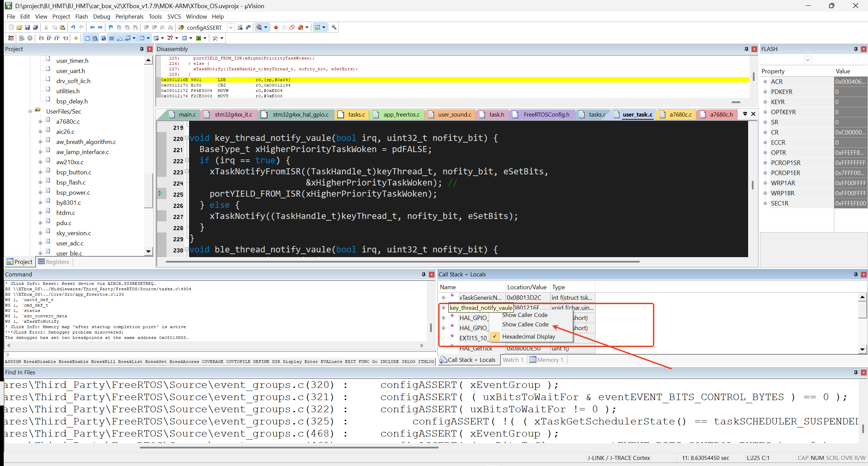This screenshot has height=466, width=868.
Task: Expand the ACR property in FLASH panel
Action: click(x=765, y=81)
